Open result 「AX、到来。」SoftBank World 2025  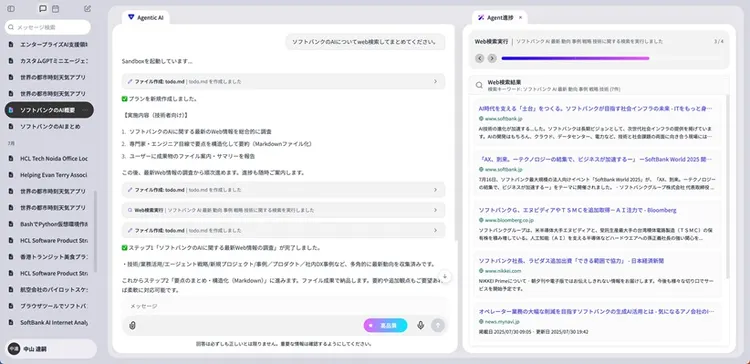(596, 159)
